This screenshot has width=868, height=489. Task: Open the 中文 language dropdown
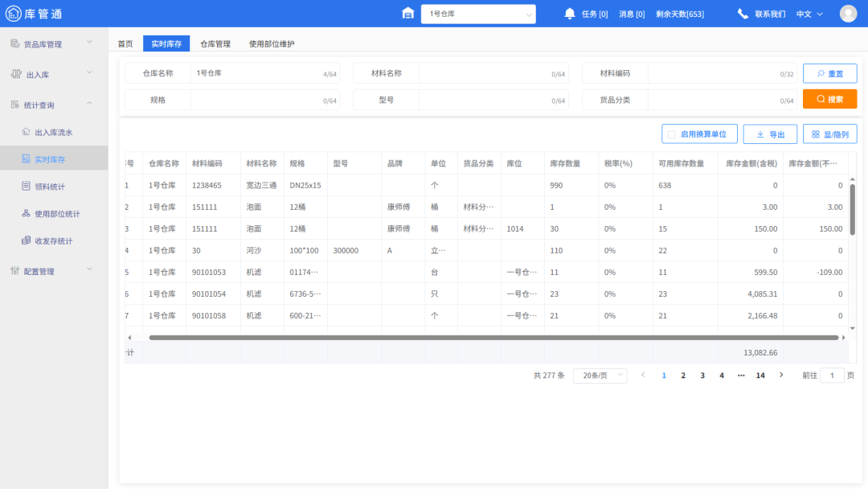(809, 14)
